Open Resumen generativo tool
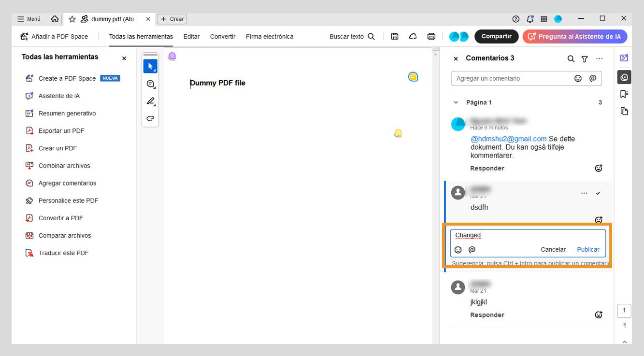 point(60,113)
